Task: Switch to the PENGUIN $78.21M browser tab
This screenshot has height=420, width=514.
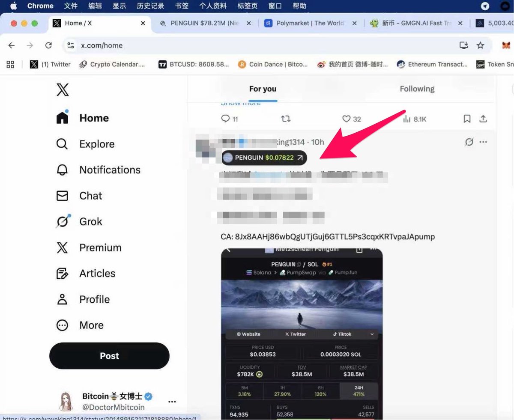Action: 205,23
